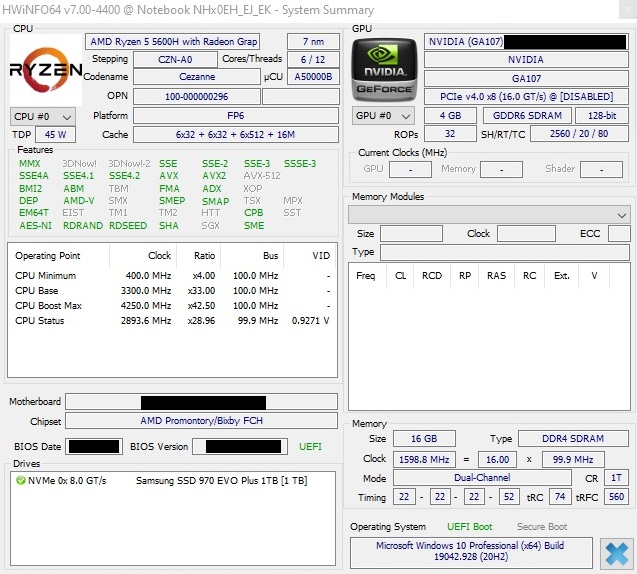Image resolution: width=637 pixels, height=574 pixels.
Task: Click the RAS column header
Action: (x=496, y=275)
